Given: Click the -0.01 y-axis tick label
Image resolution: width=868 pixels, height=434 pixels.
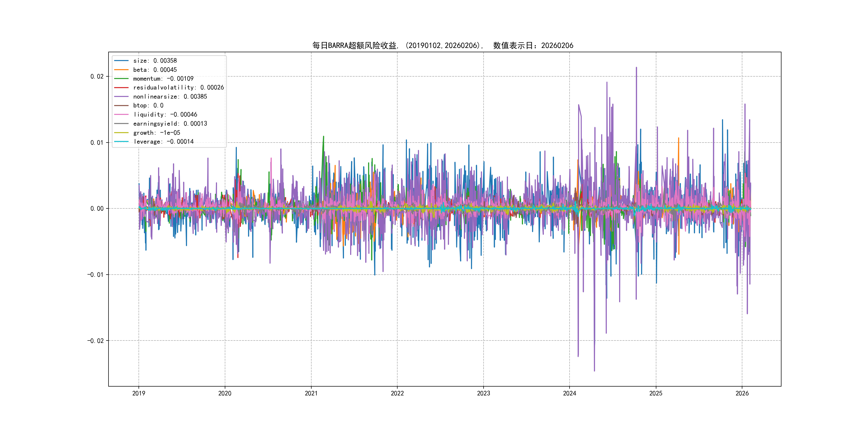Looking at the screenshot, I should (95, 275).
